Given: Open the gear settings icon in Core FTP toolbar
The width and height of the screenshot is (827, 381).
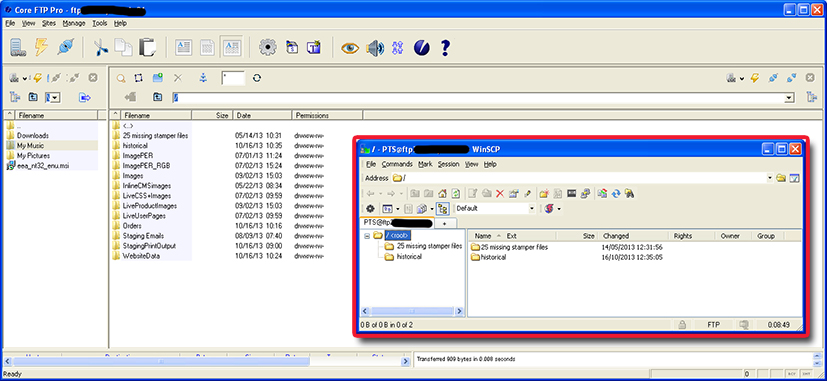Looking at the screenshot, I should click(x=268, y=47).
